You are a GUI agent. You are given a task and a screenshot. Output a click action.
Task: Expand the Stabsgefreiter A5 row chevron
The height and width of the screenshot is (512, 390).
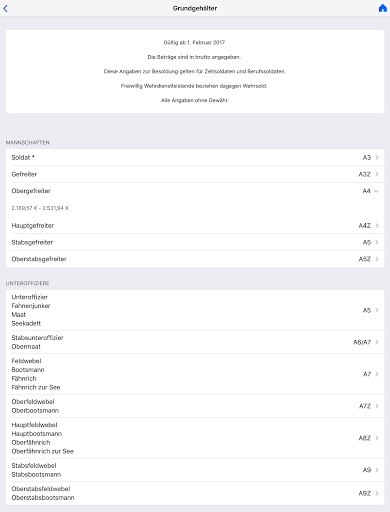(377, 242)
